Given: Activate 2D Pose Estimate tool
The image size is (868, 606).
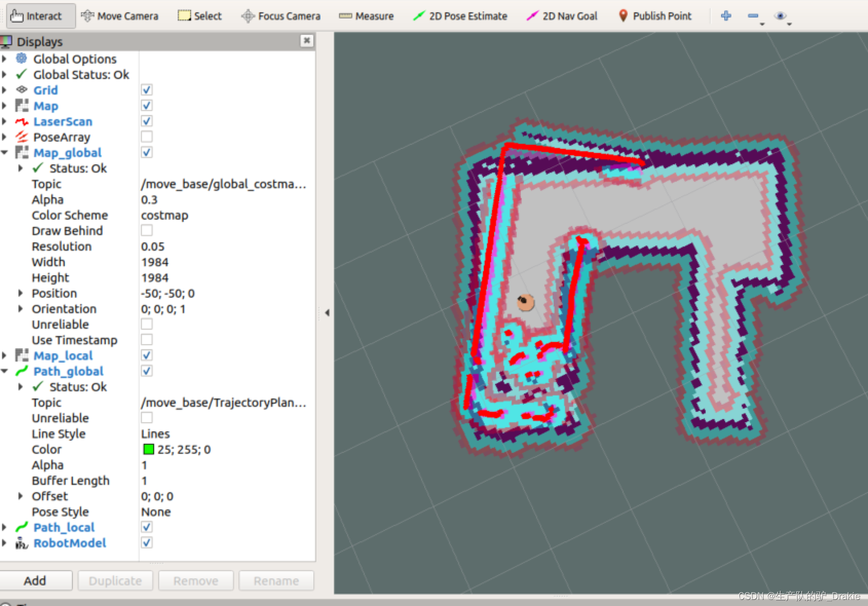Looking at the screenshot, I should pos(460,16).
